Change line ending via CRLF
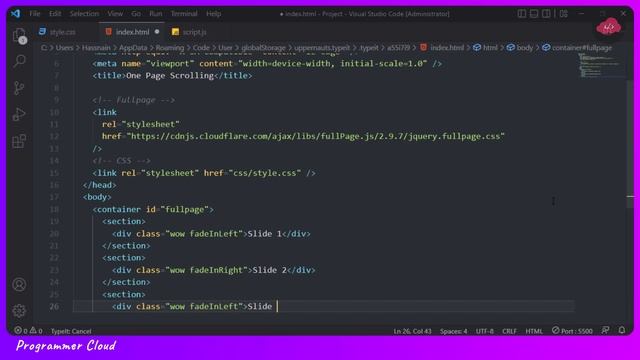The image size is (640, 360). point(509,331)
